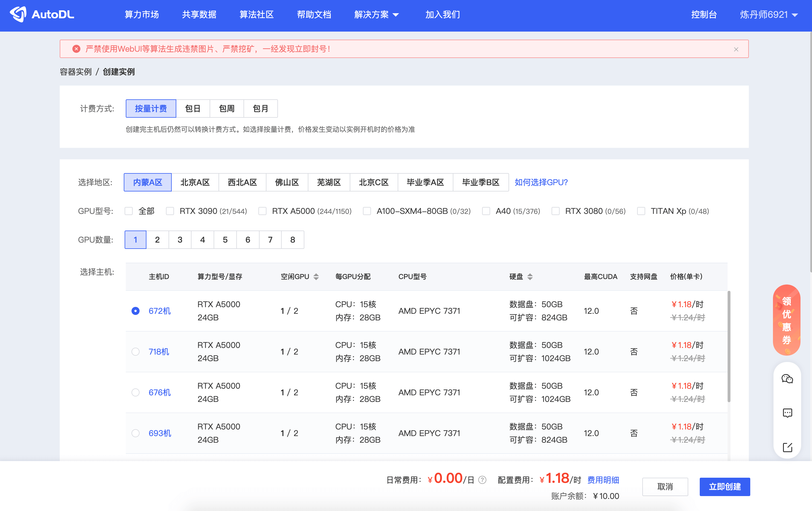Open 加入我们 in the top menu

442,14
